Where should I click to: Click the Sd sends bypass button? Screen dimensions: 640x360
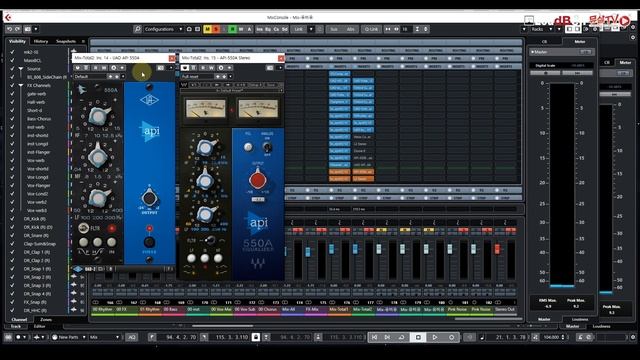click(284, 29)
